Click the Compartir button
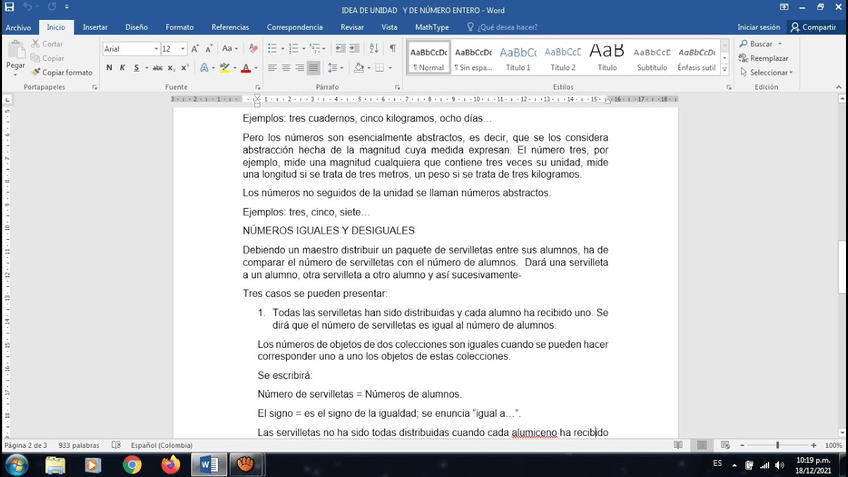 click(x=813, y=27)
